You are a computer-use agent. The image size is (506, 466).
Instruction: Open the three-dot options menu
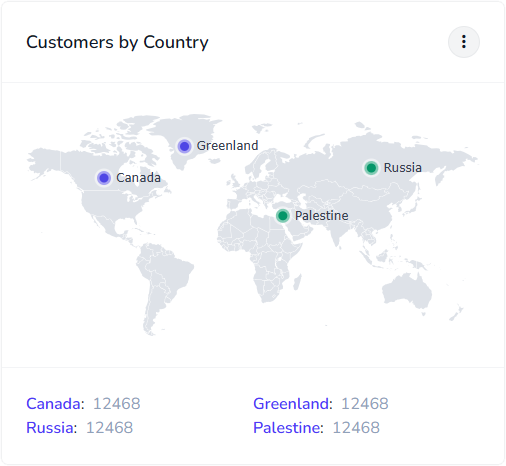coord(464,42)
